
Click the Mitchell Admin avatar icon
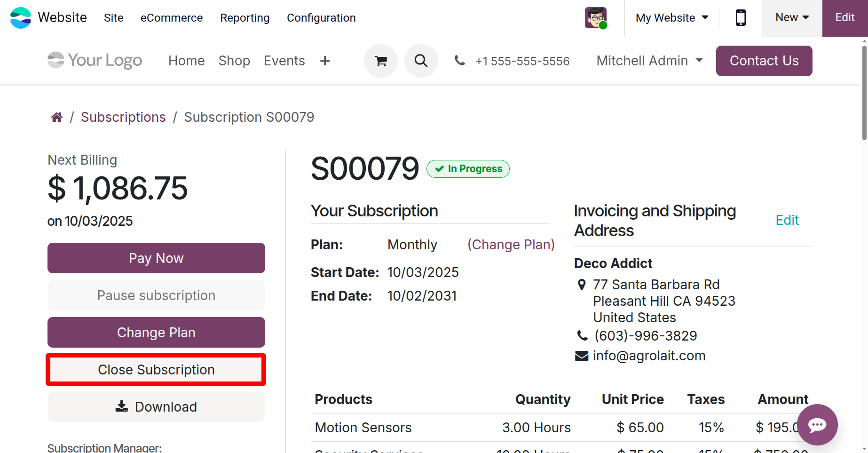coord(596,18)
